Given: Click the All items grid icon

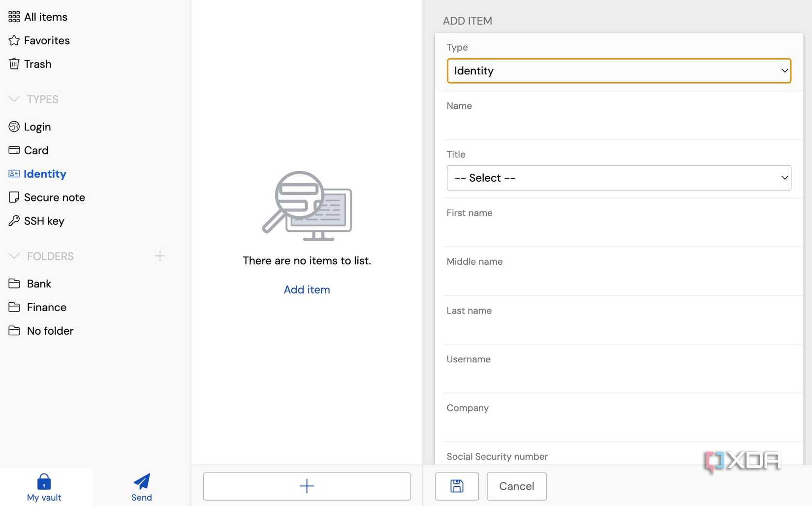Looking at the screenshot, I should [14, 17].
